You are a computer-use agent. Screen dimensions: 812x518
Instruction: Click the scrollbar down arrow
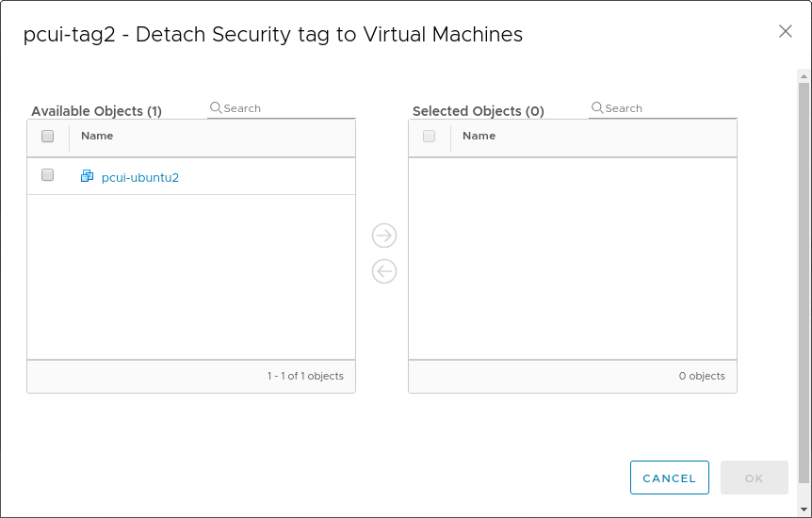click(x=804, y=510)
